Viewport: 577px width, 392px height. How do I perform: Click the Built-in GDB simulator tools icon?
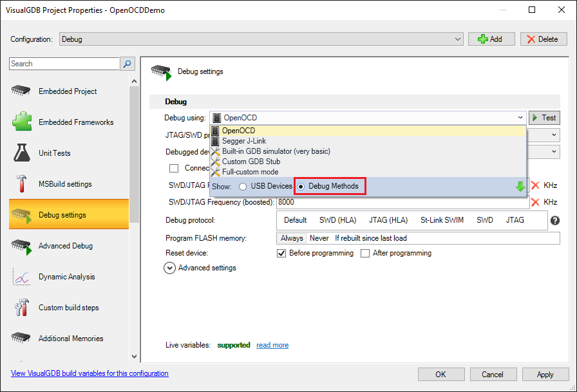coord(215,151)
